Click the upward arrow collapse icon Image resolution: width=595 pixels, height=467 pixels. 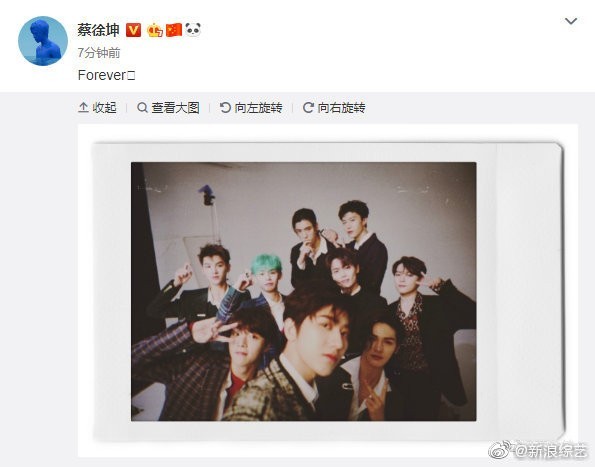[83, 108]
